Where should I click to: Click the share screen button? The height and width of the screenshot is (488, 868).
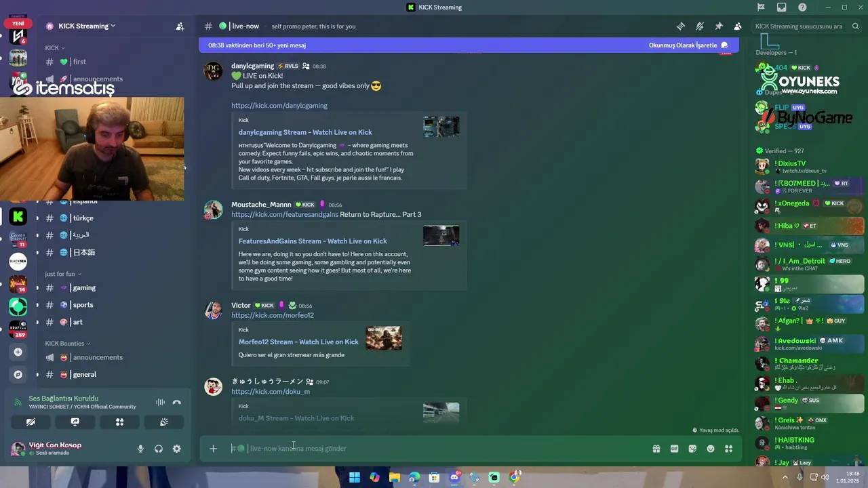75,422
